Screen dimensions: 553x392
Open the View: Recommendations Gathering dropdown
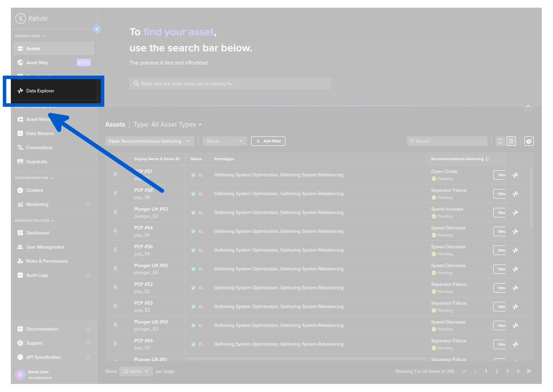tap(149, 141)
